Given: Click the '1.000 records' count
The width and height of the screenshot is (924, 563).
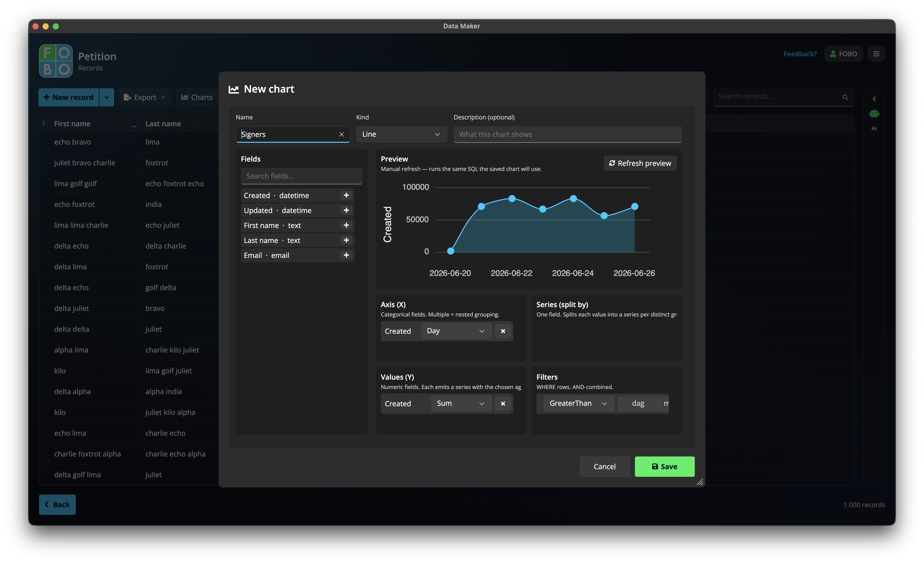Looking at the screenshot, I should click(864, 505).
